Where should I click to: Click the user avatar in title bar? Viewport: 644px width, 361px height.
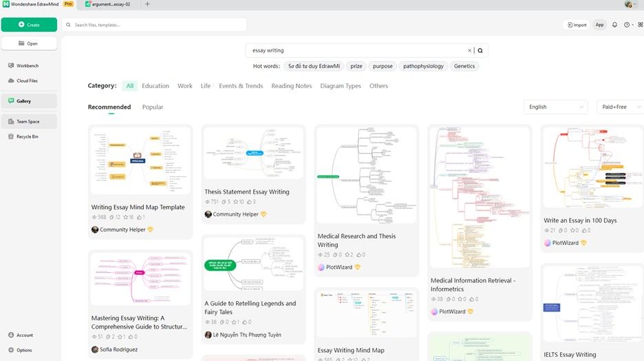tap(629, 4)
